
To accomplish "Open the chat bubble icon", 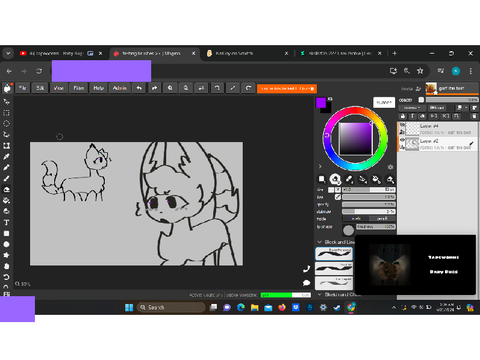I will 306,283.
